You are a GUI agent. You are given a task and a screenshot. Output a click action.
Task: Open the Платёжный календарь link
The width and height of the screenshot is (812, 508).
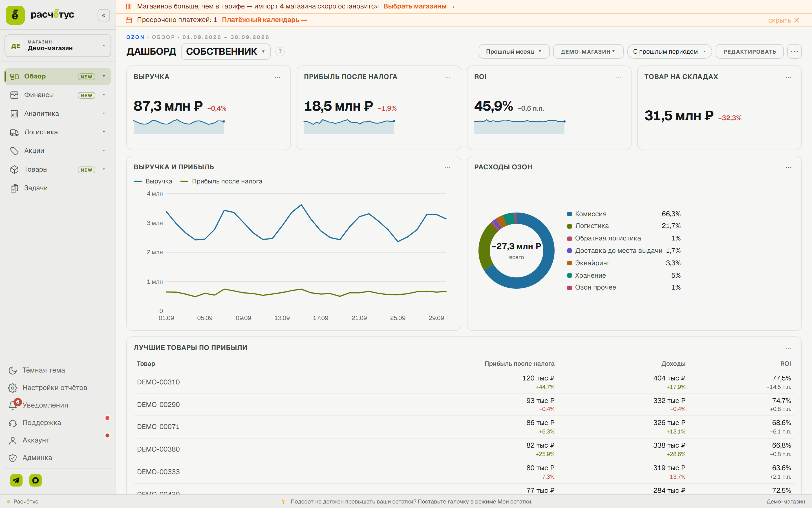pyautogui.click(x=264, y=20)
